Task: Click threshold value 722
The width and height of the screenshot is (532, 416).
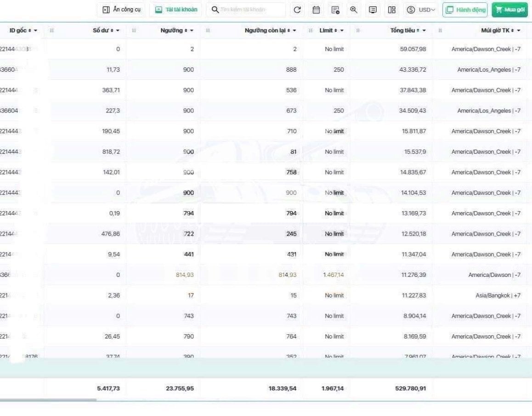Action: (189, 234)
